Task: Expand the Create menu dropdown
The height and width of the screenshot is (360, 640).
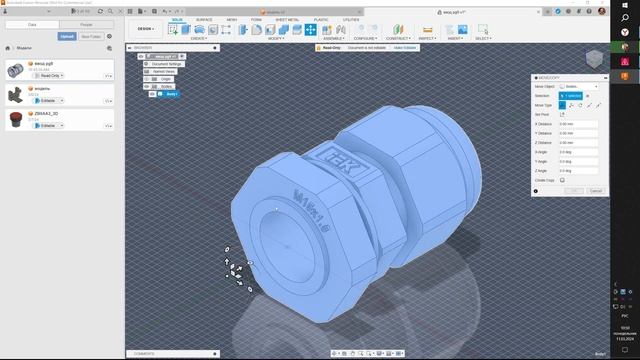Action: (x=199, y=38)
